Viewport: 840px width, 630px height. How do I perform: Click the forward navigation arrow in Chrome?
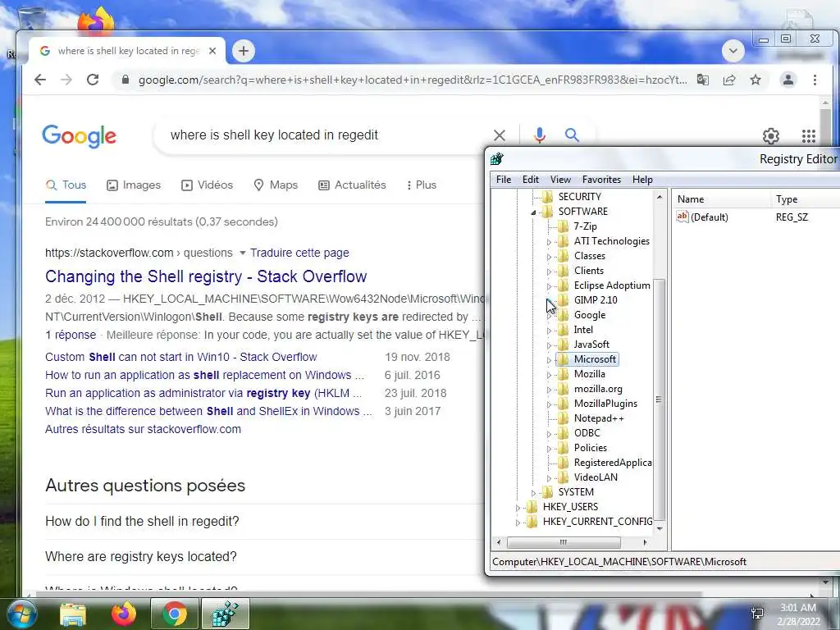coord(66,80)
